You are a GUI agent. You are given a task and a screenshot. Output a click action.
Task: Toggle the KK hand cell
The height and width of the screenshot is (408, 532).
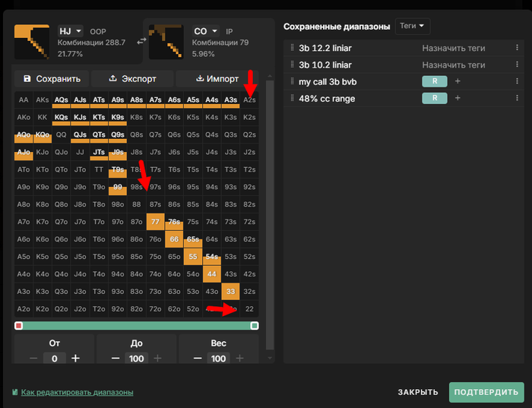(x=43, y=117)
